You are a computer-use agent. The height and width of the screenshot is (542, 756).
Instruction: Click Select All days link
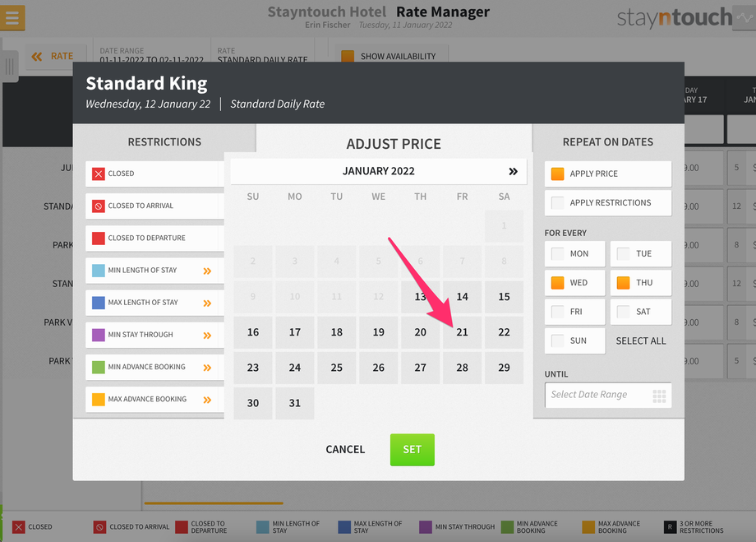(x=641, y=340)
